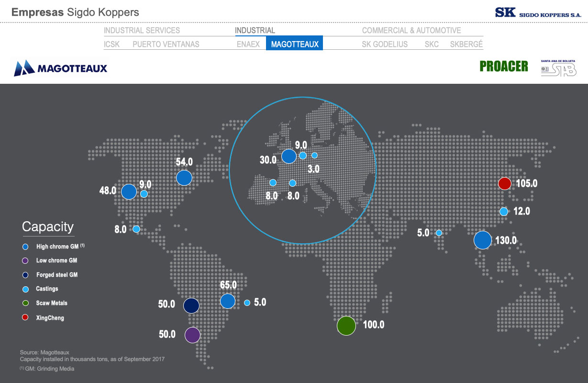Select the 30.0 high chrome bubble in Europe
The height and width of the screenshot is (383, 588).
289,157
